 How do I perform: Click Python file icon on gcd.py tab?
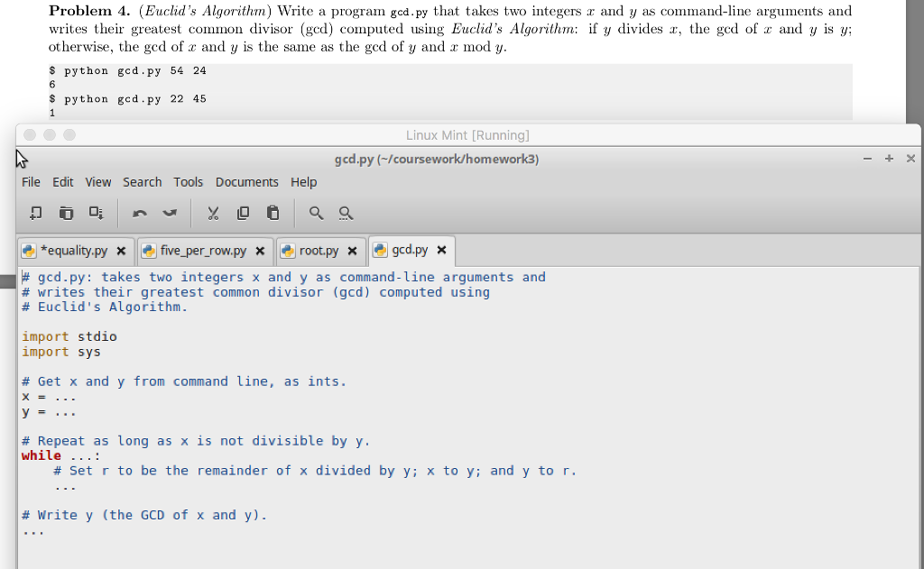(x=380, y=250)
